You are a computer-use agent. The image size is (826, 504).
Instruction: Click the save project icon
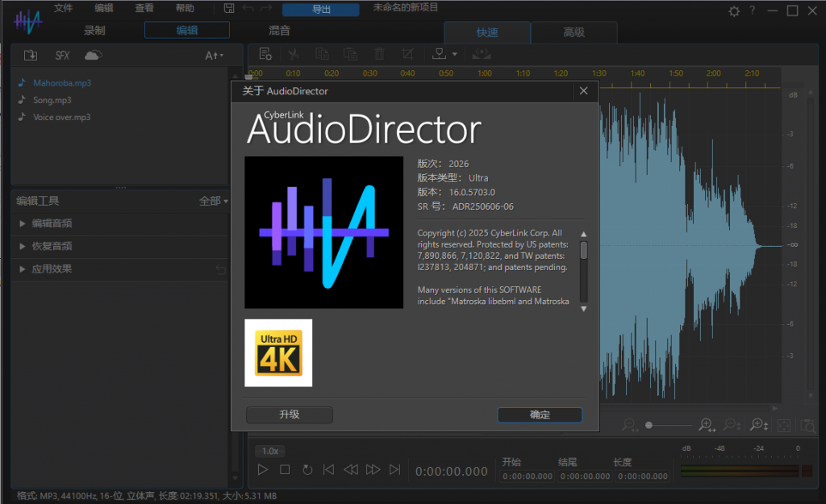229,9
